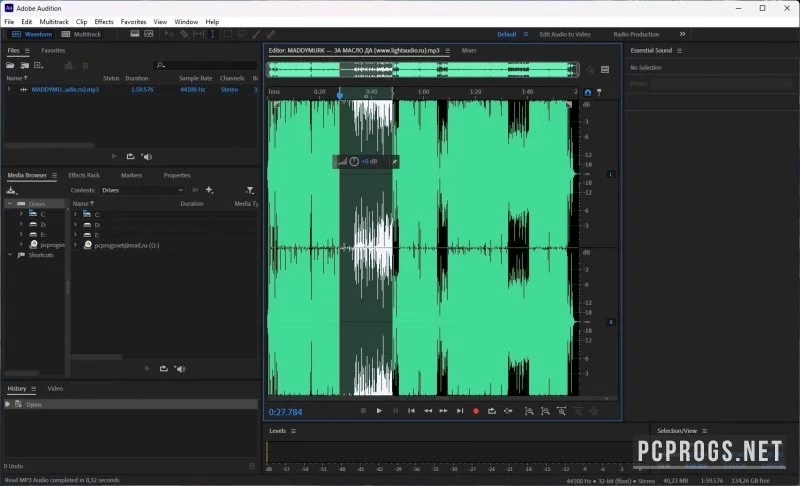Select the Time Selection tool

coord(213,34)
